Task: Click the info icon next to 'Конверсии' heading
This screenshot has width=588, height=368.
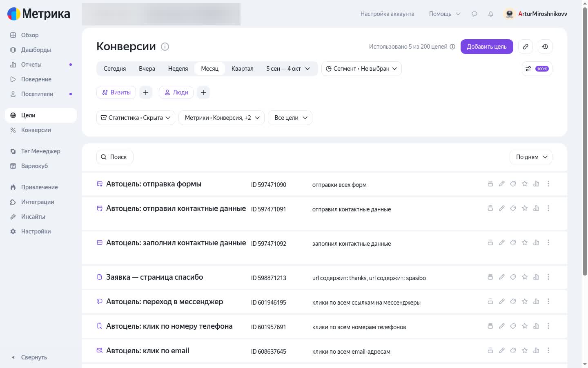Action: 165,47
